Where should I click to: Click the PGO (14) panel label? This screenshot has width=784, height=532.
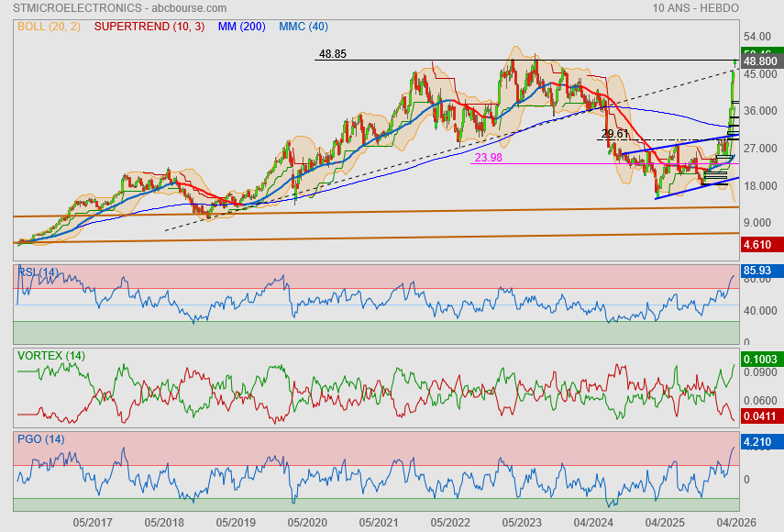tap(41, 439)
